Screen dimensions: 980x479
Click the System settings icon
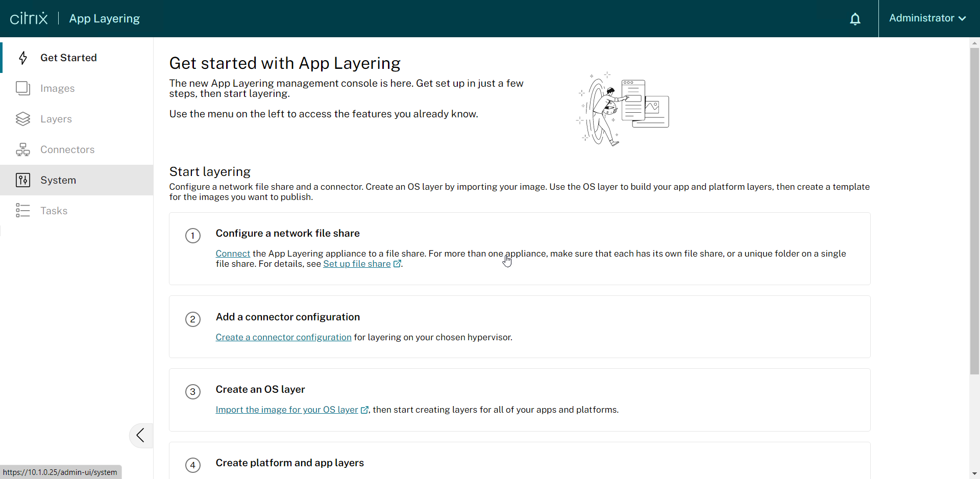(23, 180)
